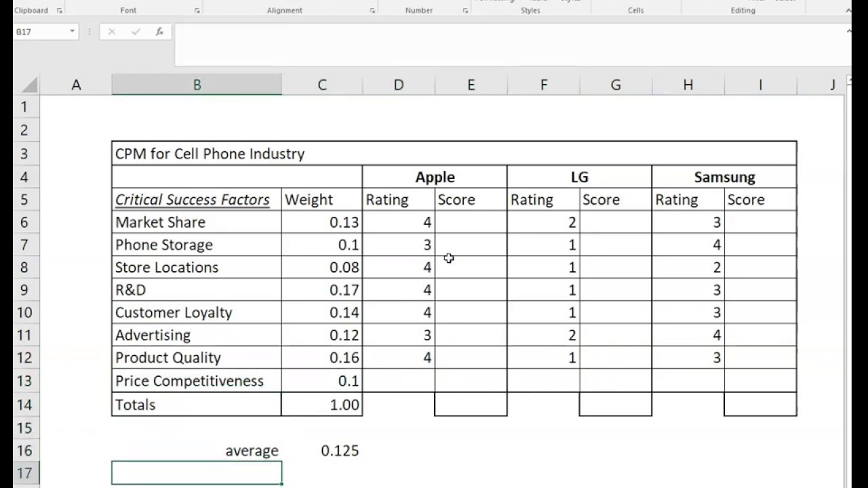Viewport: 868px width, 488px height.
Task: Click Apple Totals Score cell in row 14
Action: [x=471, y=405]
